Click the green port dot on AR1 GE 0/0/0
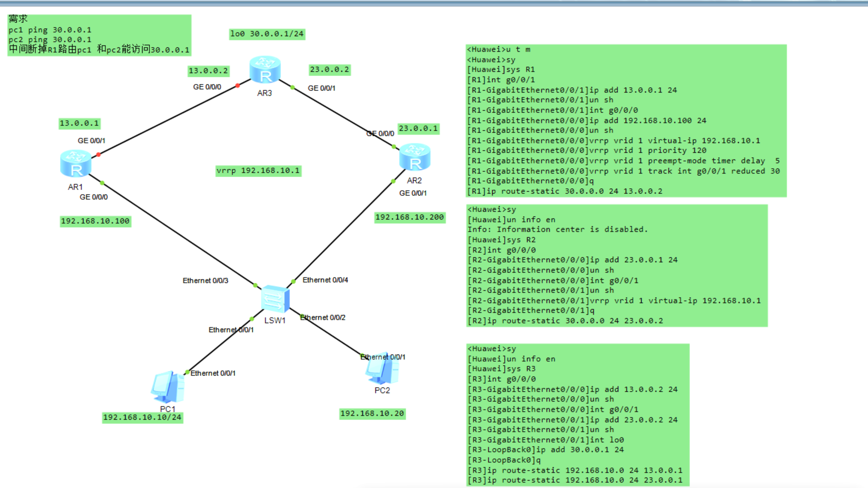 tap(102, 183)
